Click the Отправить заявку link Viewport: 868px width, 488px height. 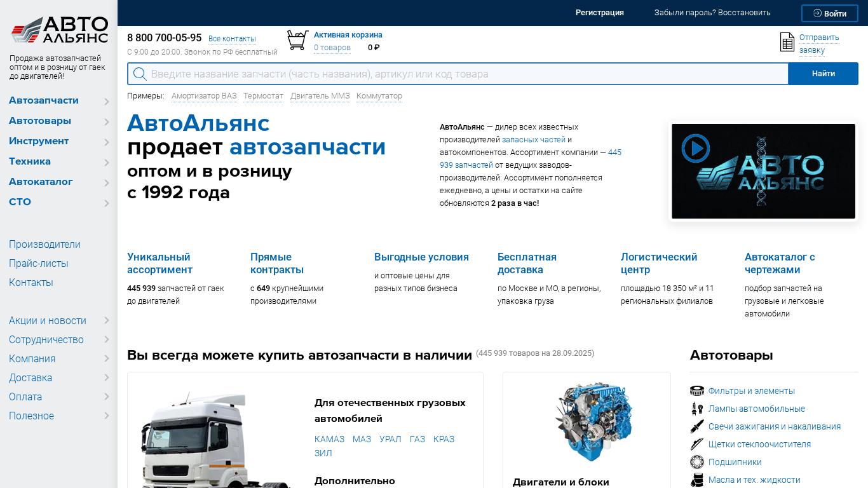[819, 44]
